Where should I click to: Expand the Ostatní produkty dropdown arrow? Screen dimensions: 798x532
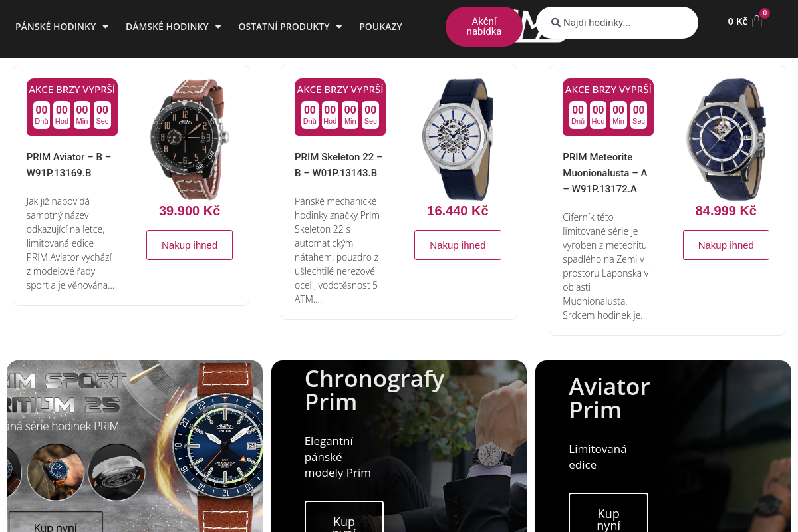coord(338,27)
